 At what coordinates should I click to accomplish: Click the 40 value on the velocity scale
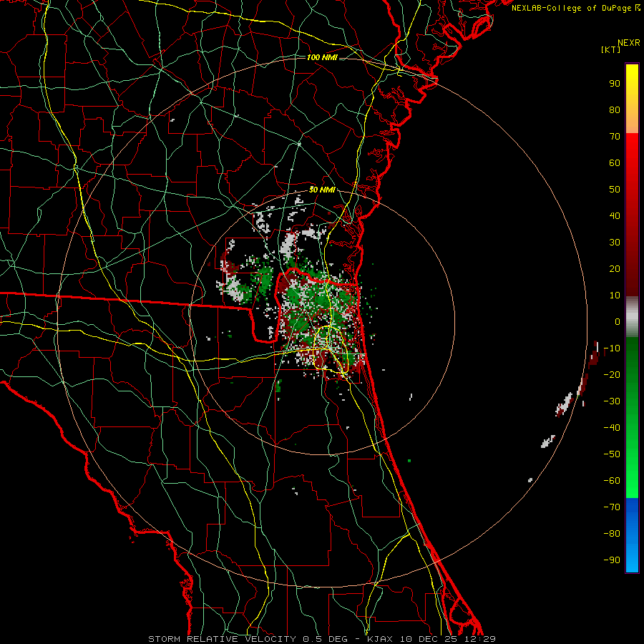[x=615, y=215]
